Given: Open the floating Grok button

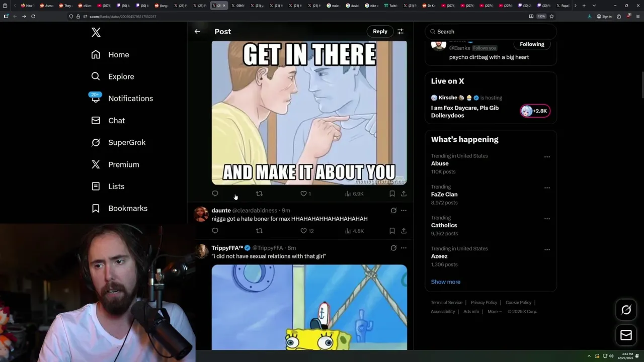Looking at the screenshot, I should [626, 310].
